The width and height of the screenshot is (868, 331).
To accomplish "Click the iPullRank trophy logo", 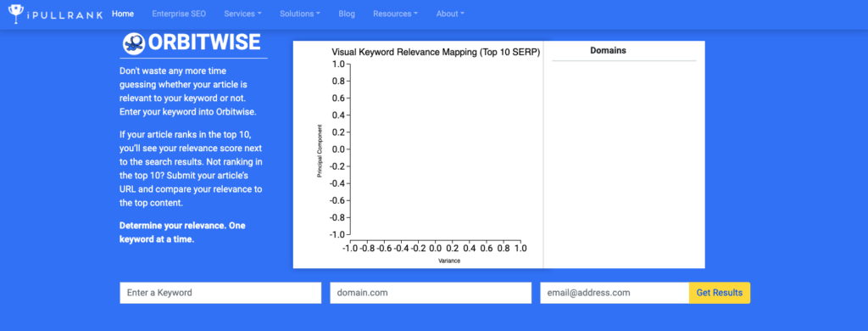I will (x=17, y=14).
